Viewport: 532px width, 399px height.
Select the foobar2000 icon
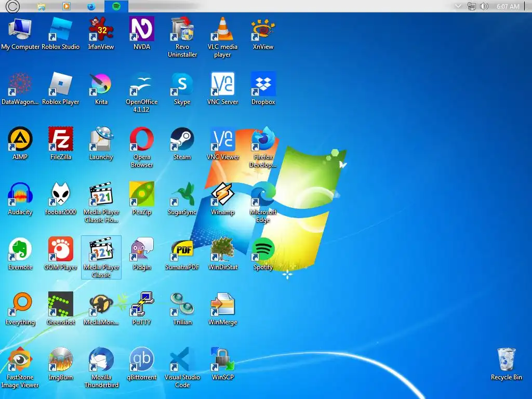click(x=60, y=199)
